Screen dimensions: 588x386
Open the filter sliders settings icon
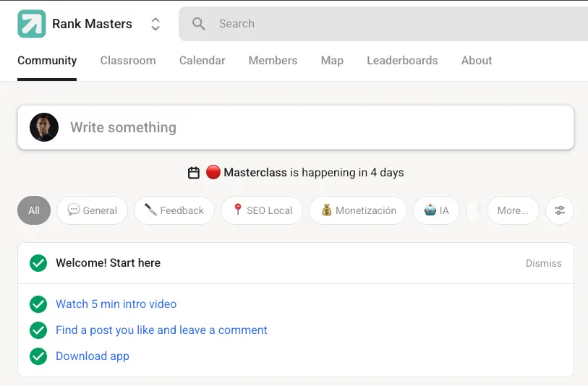(x=560, y=210)
